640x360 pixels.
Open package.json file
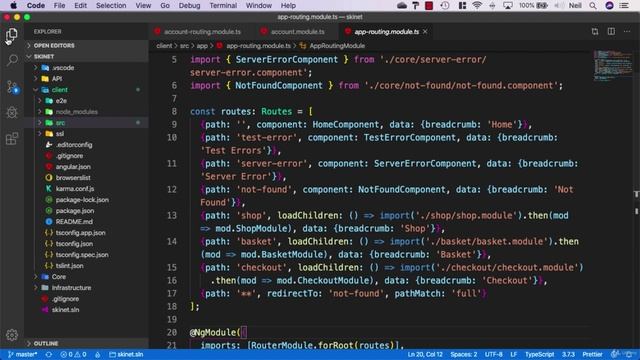(75, 211)
